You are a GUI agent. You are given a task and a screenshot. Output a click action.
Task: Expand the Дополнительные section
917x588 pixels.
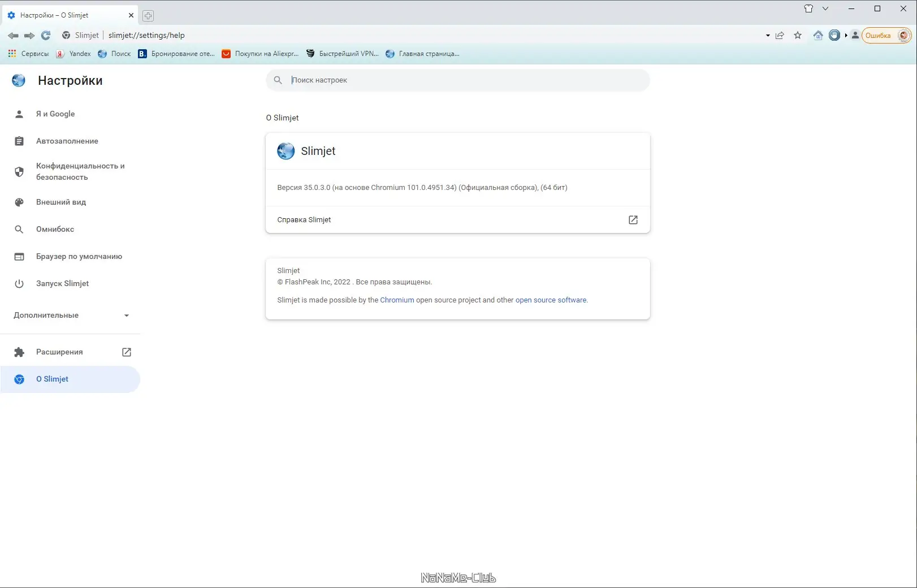70,315
